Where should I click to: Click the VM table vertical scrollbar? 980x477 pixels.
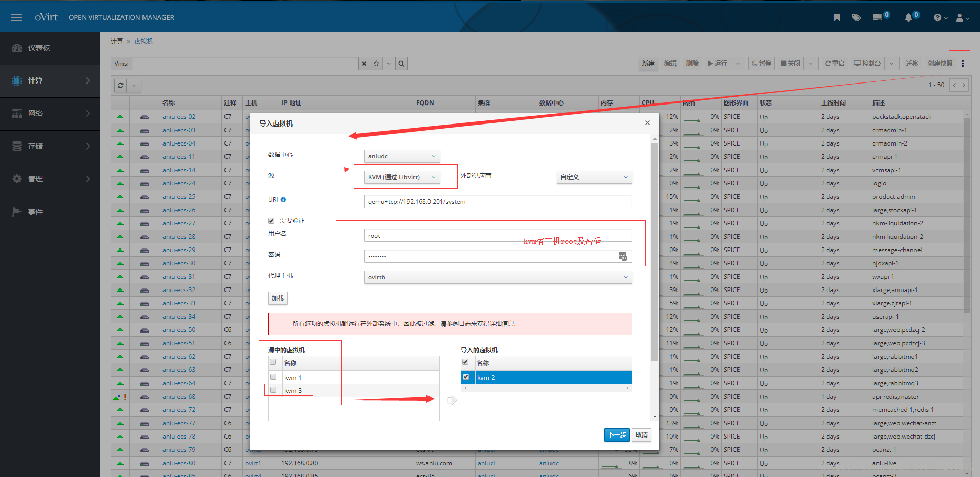967,215
